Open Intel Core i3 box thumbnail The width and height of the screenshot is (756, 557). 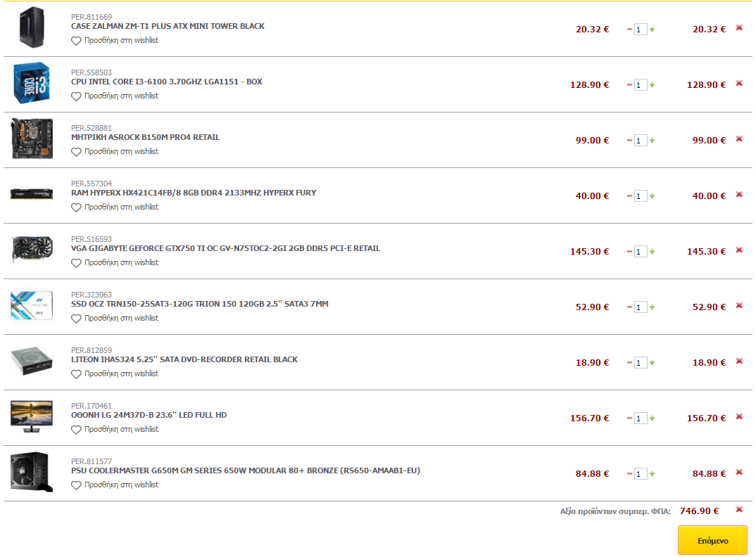click(32, 83)
